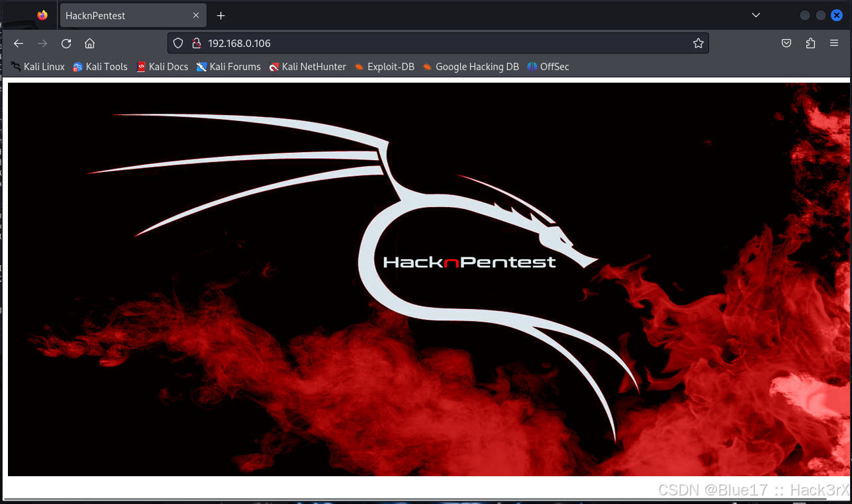Minimize the Firefox window
852x504 pixels.
(805, 15)
